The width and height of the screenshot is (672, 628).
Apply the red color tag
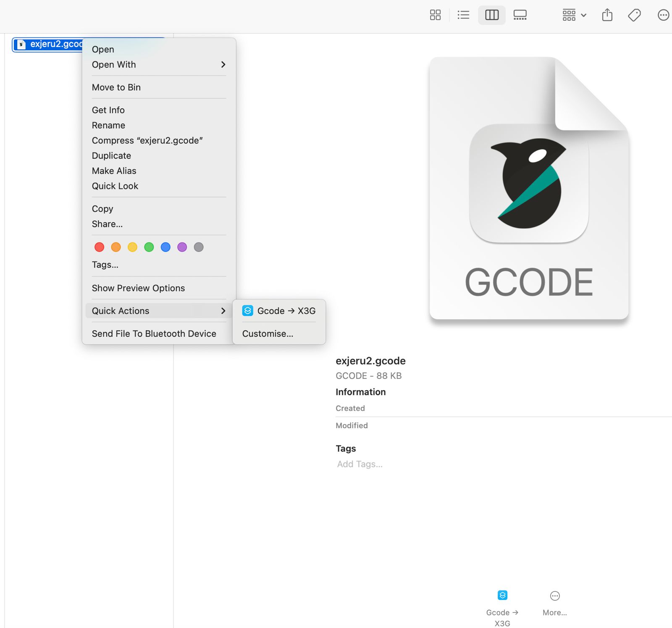(x=100, y=247)
